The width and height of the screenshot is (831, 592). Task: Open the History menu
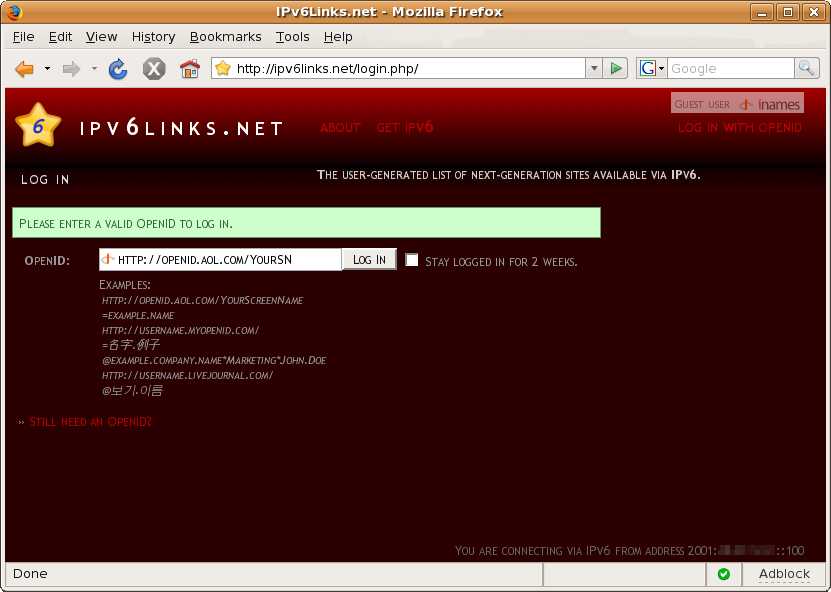[x=153, y=37]
